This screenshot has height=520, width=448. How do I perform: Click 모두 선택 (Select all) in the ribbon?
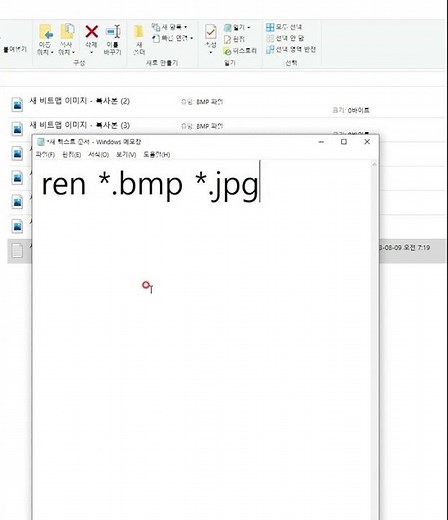(284, 27)
